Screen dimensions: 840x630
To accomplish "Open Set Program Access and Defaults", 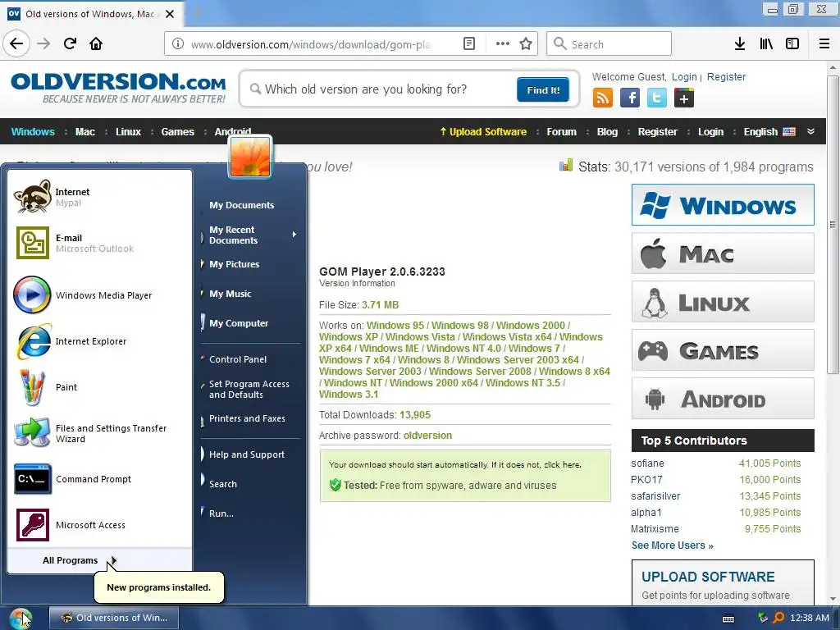I will (249, 389).
